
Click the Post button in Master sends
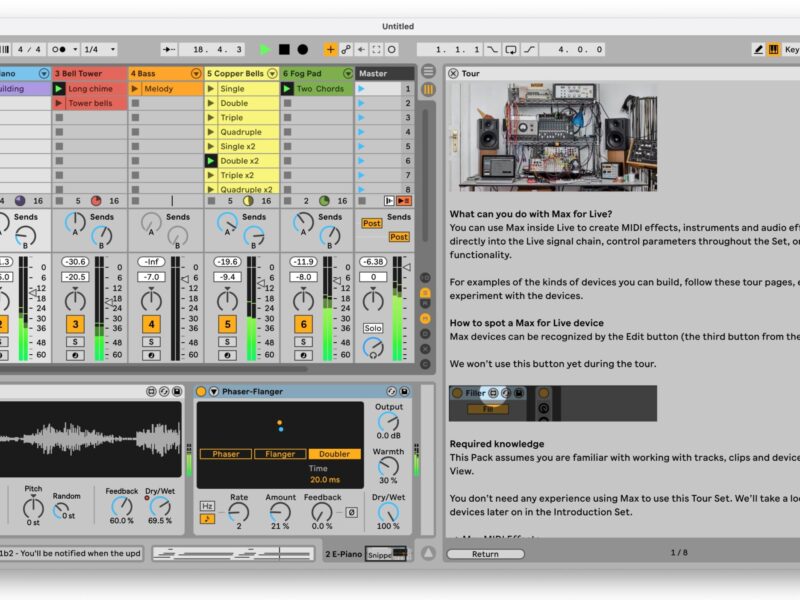coord(371,223)
